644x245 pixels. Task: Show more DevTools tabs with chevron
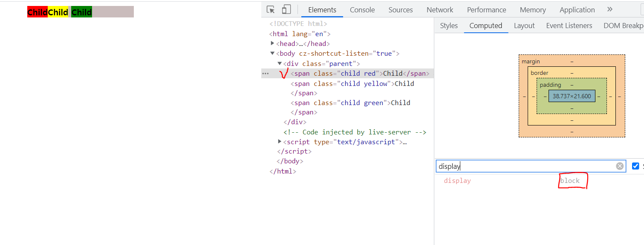tap(610, 9)
